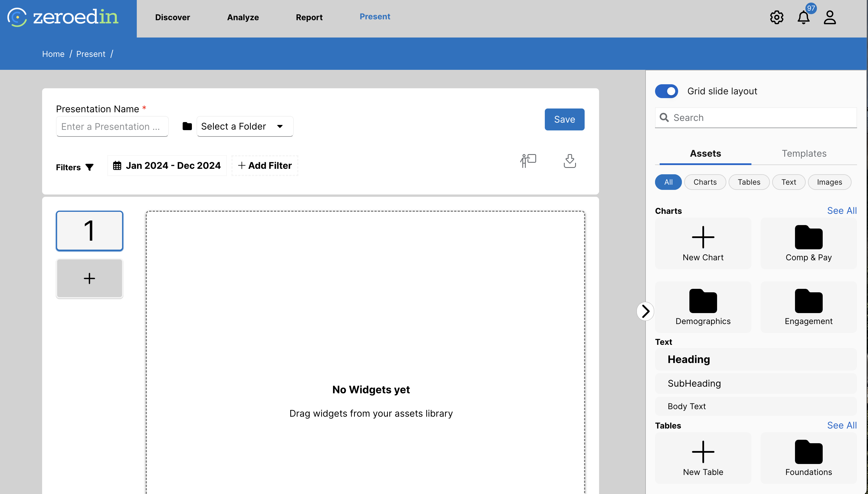
Task: Click the Presentation Name input field
Action: tap(112, 127)
